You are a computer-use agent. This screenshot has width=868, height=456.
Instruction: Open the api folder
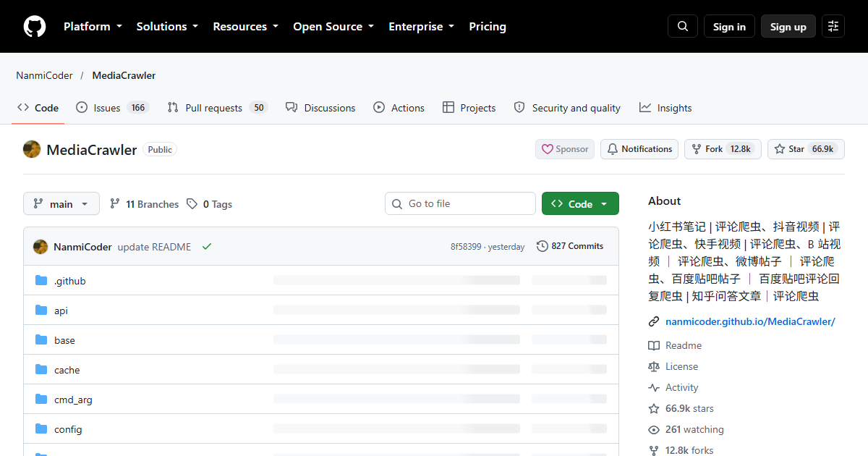pos(61,311)
